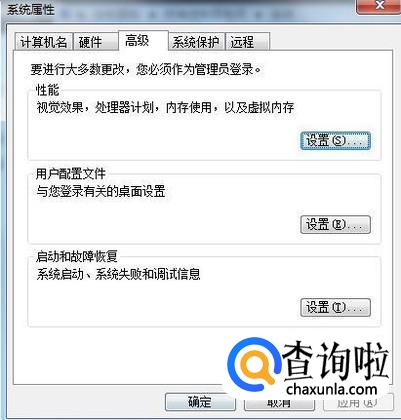
Task: Click the 用户配置文件 group label
Action: coord(71,174)
